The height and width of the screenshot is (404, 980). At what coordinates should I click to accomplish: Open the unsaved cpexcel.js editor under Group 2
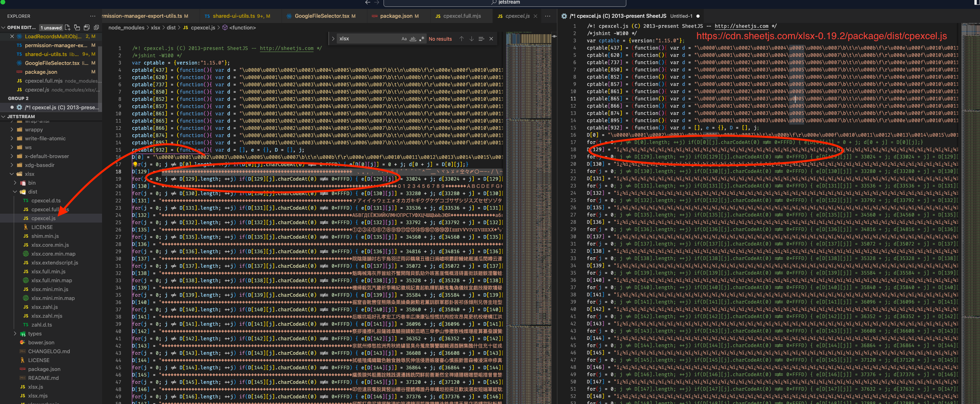point(51,108)
